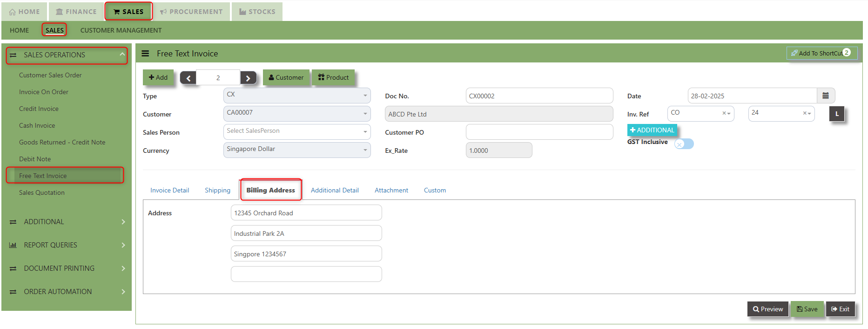Click the hamburger menu icon beside Free Text Invoice
Screen dimensions: 868x329
point(145,54)
